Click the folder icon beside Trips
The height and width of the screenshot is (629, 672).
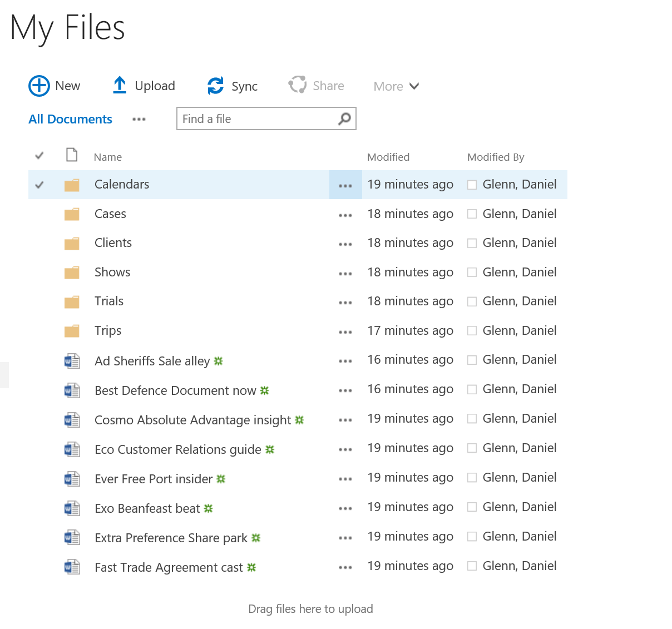[72, 330]
